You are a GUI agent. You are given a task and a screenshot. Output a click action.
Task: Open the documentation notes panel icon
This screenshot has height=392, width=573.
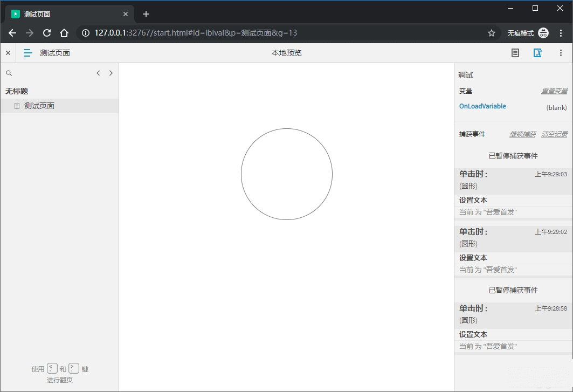[x=515, y=53]
